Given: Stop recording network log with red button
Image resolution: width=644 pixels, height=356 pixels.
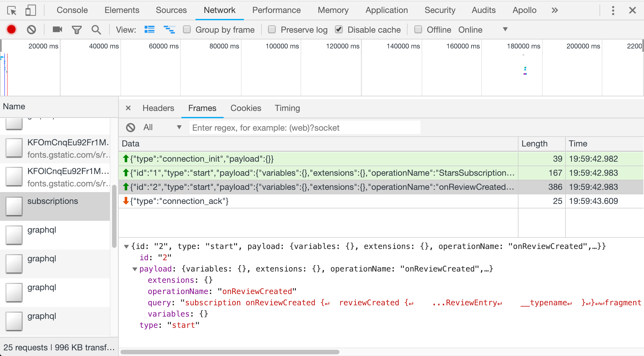Looking at the screenshot, I should point(12,30).
